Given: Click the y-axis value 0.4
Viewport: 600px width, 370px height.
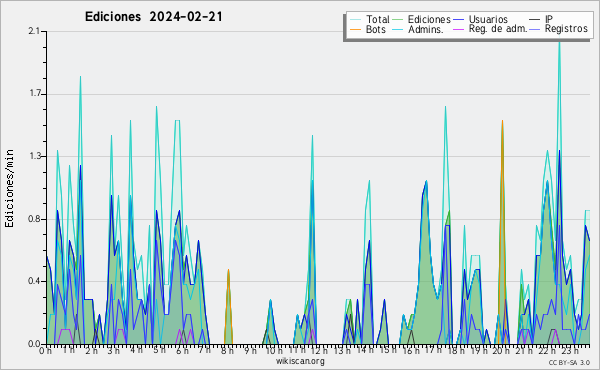Looking at the screenshot, I should (34, 282).
